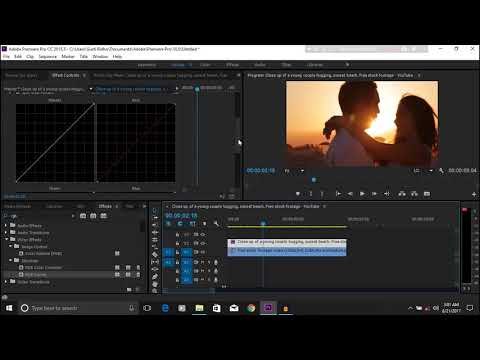The image size is (480, 360).
Task: Open Fit zoom level dropdown
Action: 294,171
